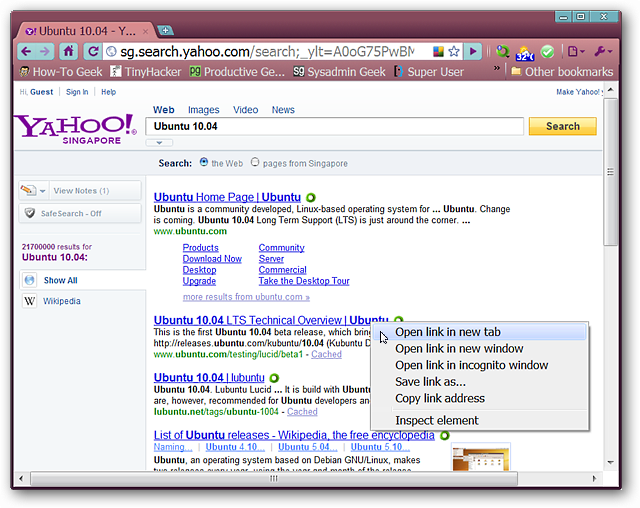Click the green circle beside Ubuntu Home Page

tap(311, 197)
